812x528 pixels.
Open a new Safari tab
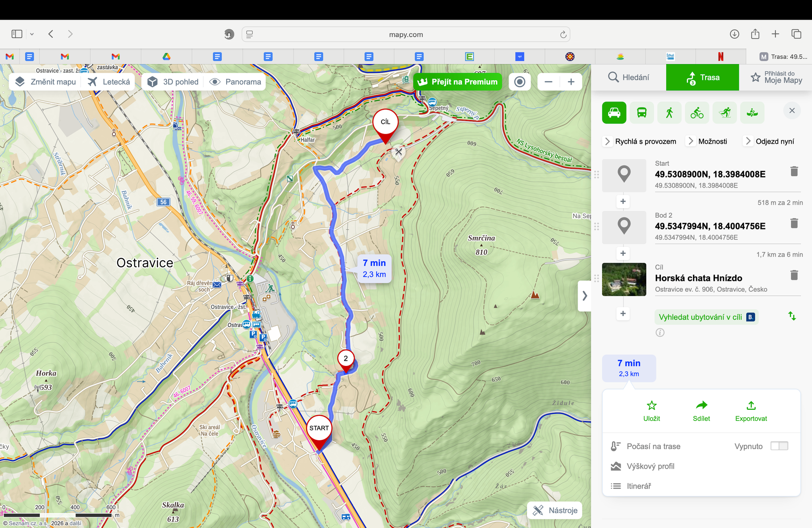775,34
